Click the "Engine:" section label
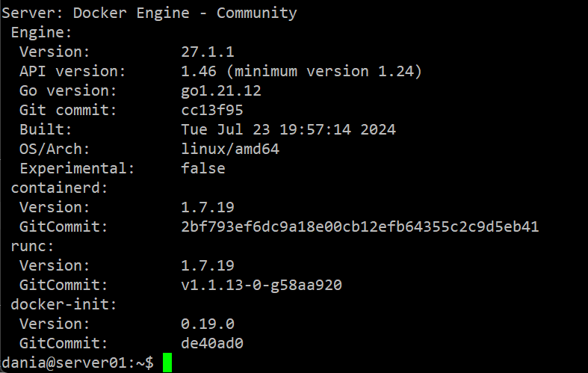Viewport: 588px width, 373px height. click(42, 32)
